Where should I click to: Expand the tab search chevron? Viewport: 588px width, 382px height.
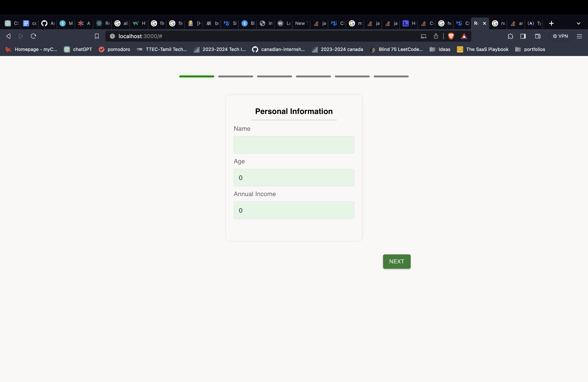[578, 24]
